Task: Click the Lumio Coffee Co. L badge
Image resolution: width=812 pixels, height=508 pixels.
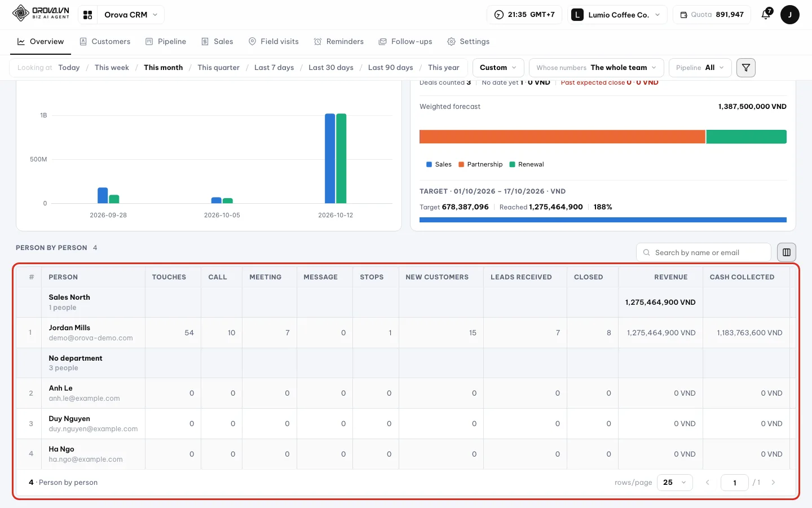Action: [577, 15]
